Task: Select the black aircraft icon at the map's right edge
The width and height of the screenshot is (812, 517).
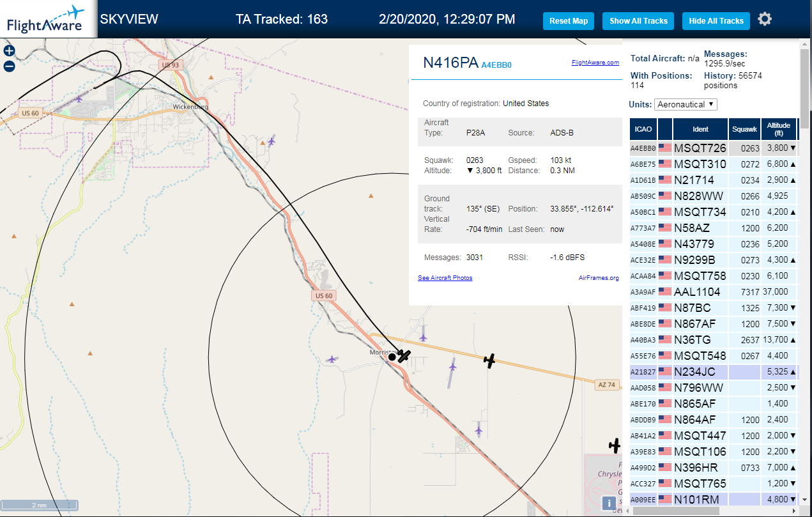Action: pyautogui.click(x=615, y=445)
